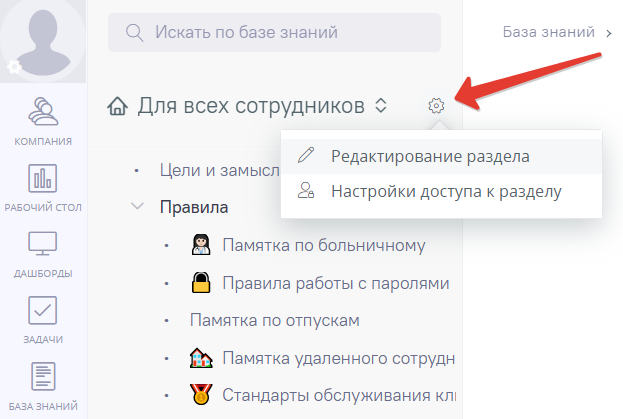
Task: Click the gold medal emoji icon
Action: coord(201,394)
